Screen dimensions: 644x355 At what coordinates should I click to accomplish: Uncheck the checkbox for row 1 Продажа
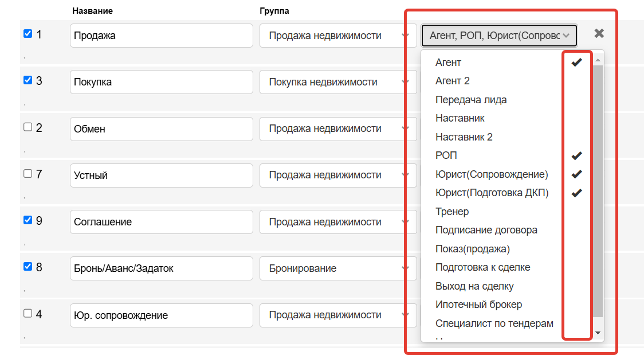click(x=28, y=34)
